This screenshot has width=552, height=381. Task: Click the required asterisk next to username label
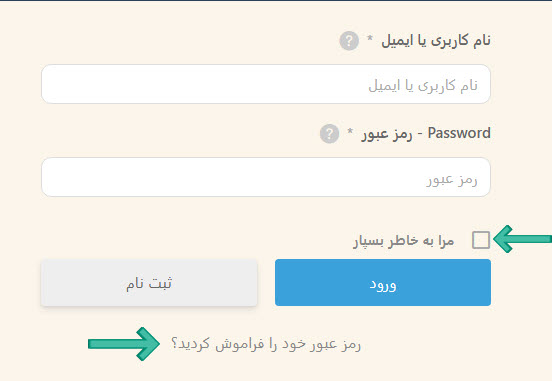pos(370,38)
